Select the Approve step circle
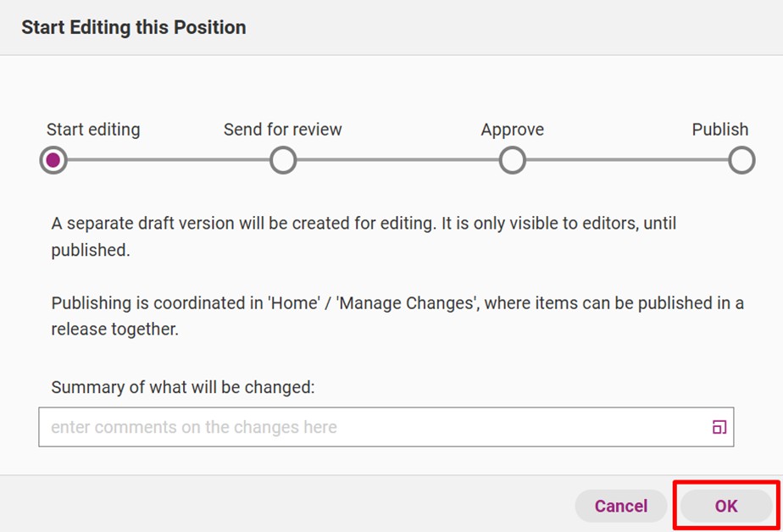The width and height of the screenshot is (783, 532). [x=513, y=160]
